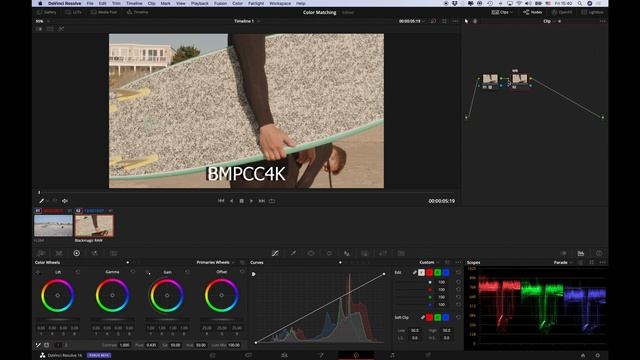Image resolution: width=640 pixels, height=360 pixels.
Task: Toggle red channel in Soft Clip row
Action: click(x=429, y=317)
